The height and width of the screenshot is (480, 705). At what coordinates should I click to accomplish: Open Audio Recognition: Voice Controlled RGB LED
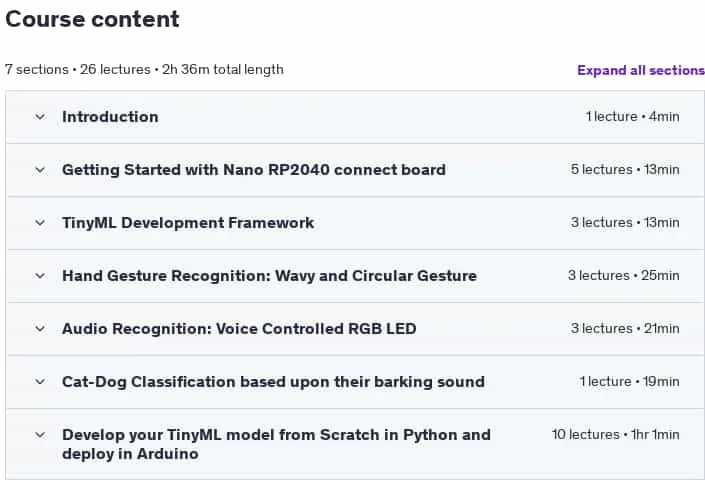(239, 329)
